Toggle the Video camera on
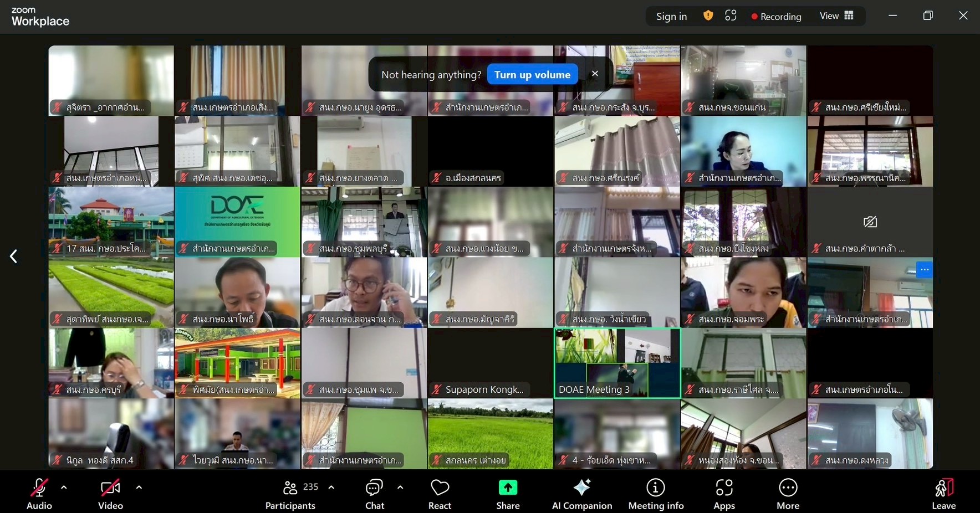This screenshot has width=980, height=513. tap(110, 488)
